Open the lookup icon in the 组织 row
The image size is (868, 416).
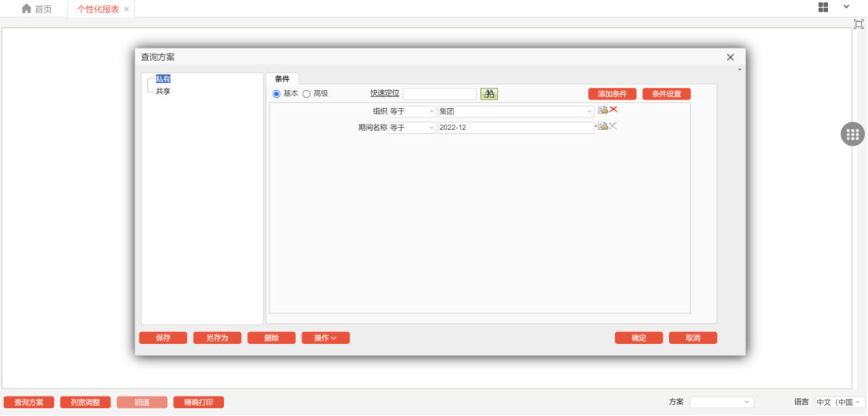[603, 110]
